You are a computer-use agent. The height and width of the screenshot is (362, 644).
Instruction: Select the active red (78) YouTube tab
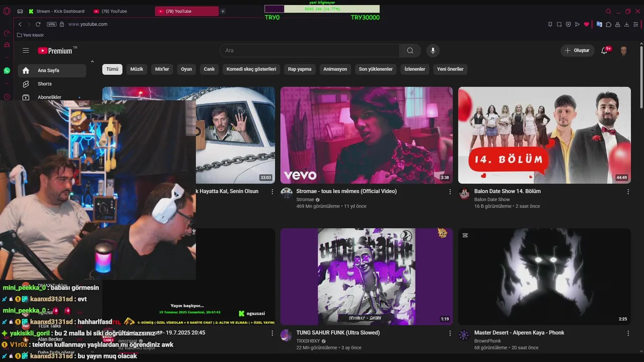187,11
